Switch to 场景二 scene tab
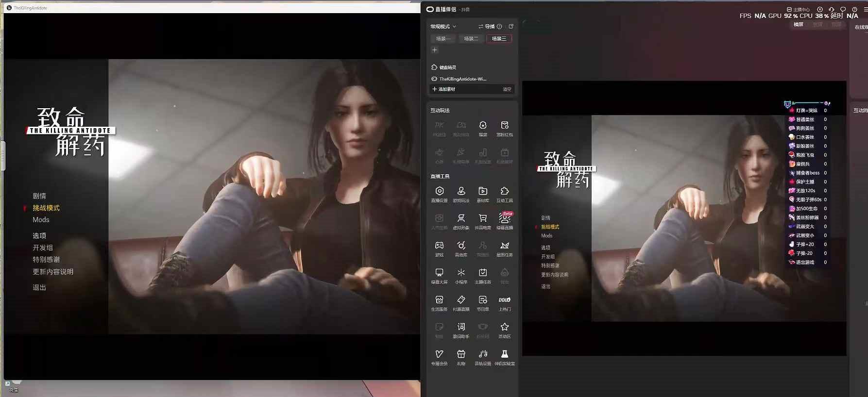Viewport: 868px width, 397px height. pos(471,39)
